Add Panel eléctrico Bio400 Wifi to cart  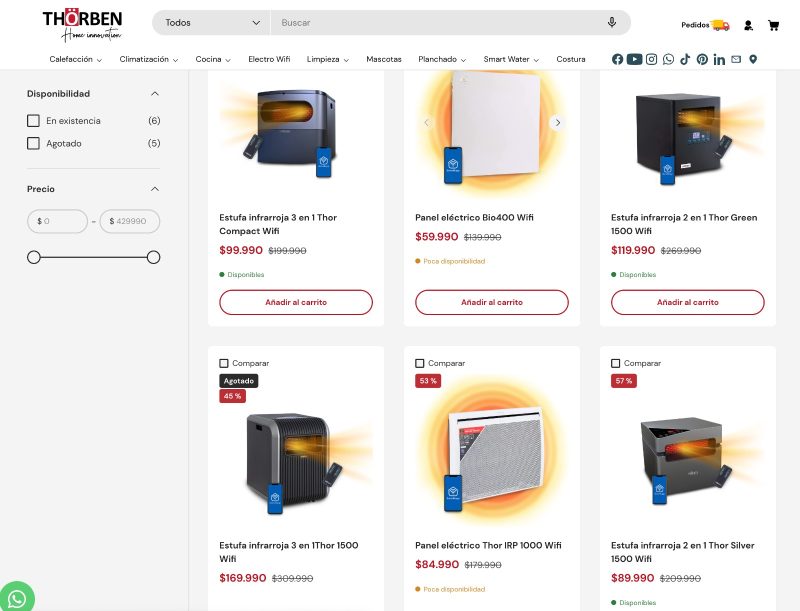point(492,302)
